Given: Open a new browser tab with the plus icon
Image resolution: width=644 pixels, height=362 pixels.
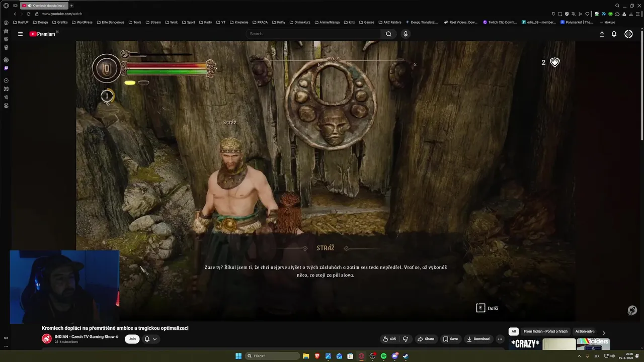Looking at the screenshot, I should click(71, 6).
